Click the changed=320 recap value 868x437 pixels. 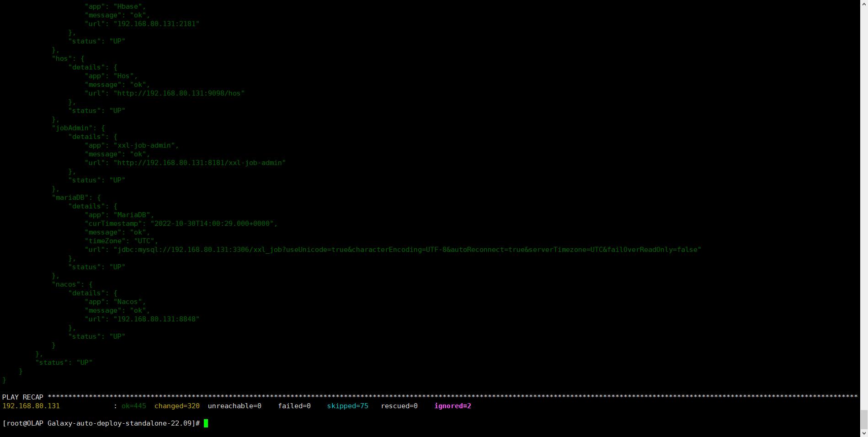tap(177, 406)
